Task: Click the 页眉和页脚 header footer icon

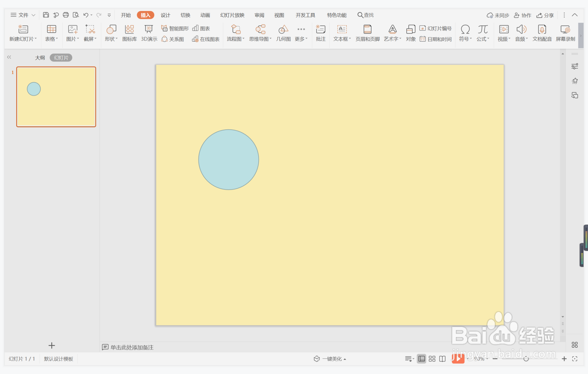Action: pyautogui.click(x=367, y=33)
